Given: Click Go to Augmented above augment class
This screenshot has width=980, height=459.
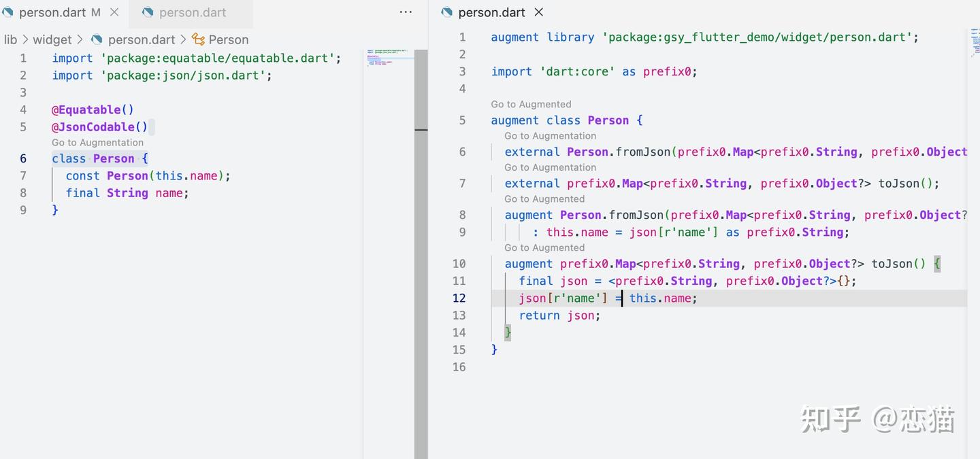Looking at the screenshot, I should [531, 104].
